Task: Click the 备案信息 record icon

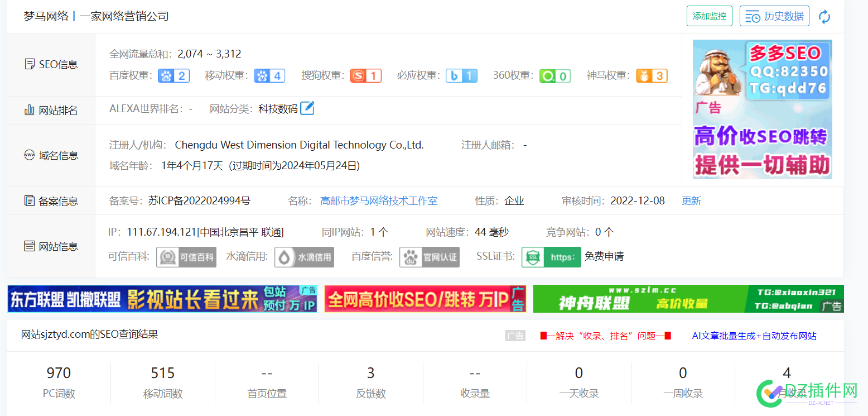Action: click(x=30, y=200)
